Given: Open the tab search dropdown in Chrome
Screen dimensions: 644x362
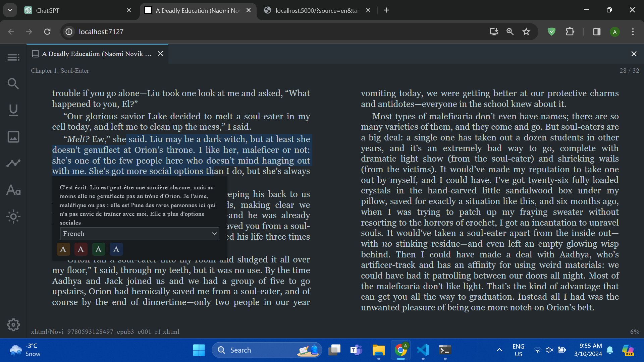Looking at the screenshot, I should [x=10, y=10].
